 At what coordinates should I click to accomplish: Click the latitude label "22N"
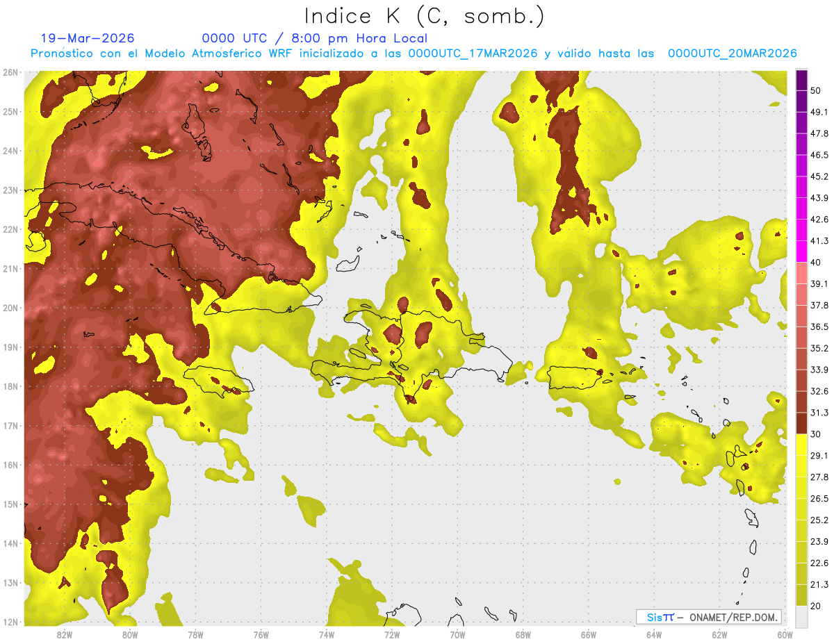coord(10,229)
